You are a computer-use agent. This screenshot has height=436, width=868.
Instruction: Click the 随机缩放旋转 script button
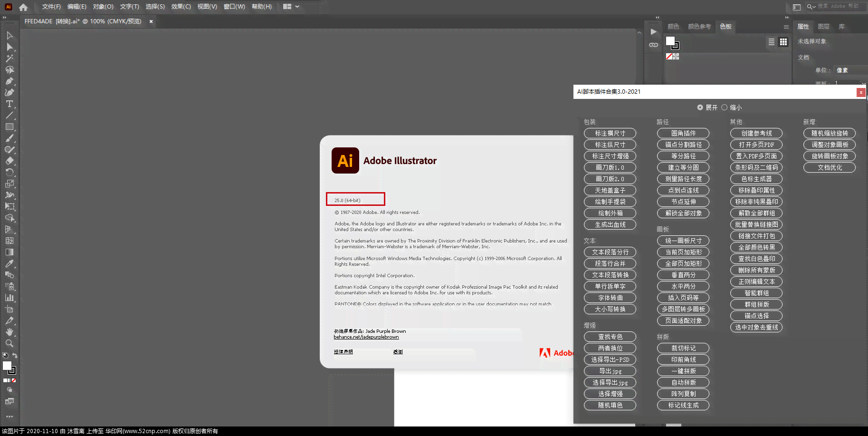pos(830,133)
